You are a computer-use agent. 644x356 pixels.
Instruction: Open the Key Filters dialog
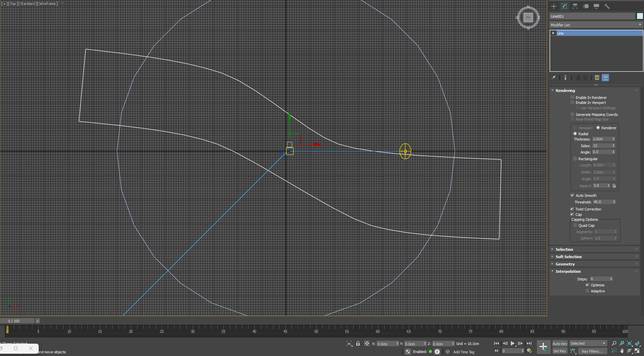click(592, 351)
